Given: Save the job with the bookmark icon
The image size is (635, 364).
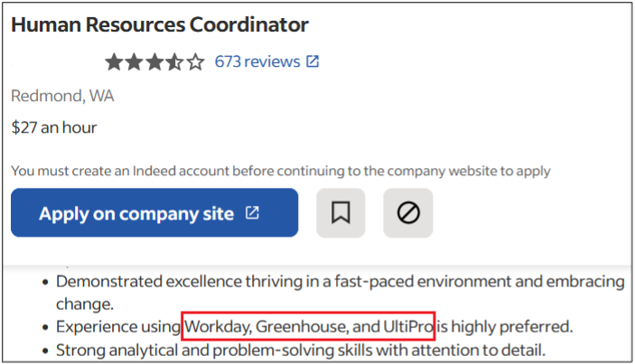Looking at the screenshot, I should tap(341, 212).
